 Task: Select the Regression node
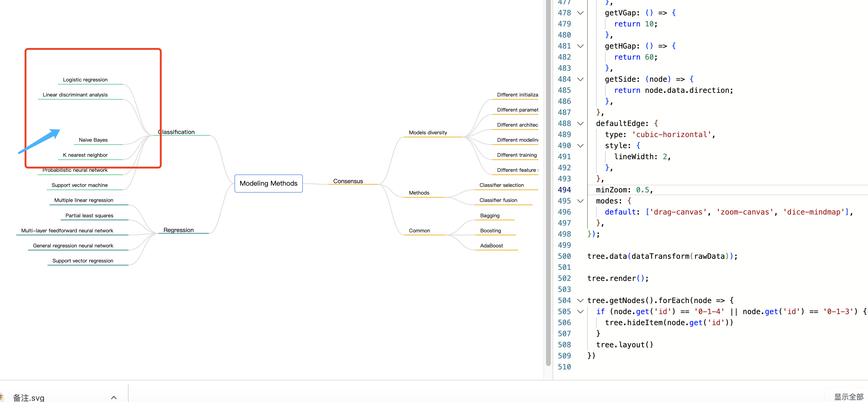[178, 230]
